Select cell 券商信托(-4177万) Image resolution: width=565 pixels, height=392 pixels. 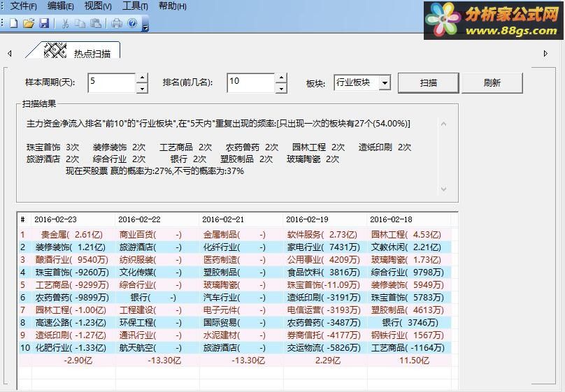coord(325,335)
